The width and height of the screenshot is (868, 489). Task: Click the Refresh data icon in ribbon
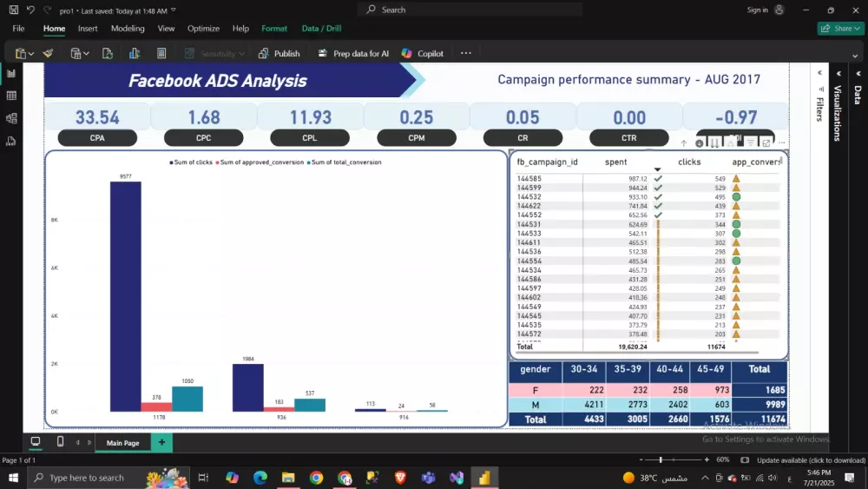point(108,53)
